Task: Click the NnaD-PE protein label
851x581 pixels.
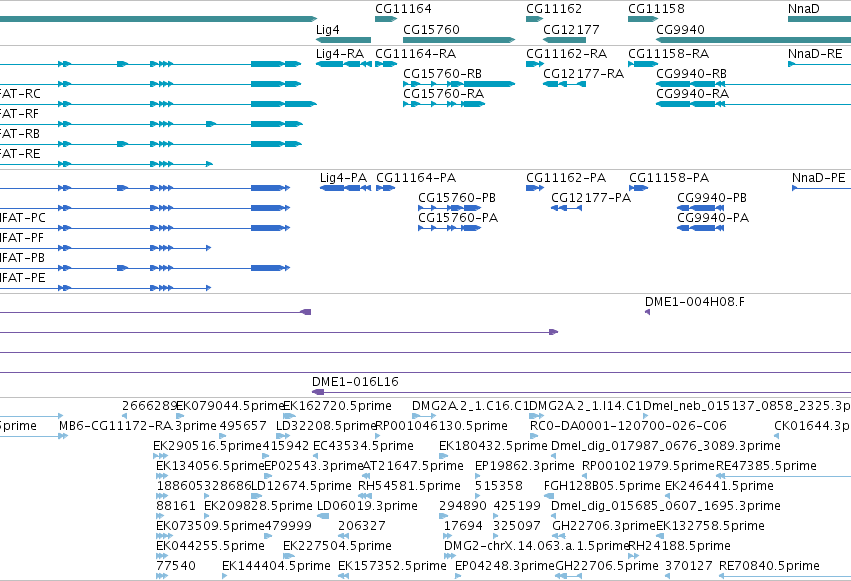Action: click(819, 178)
